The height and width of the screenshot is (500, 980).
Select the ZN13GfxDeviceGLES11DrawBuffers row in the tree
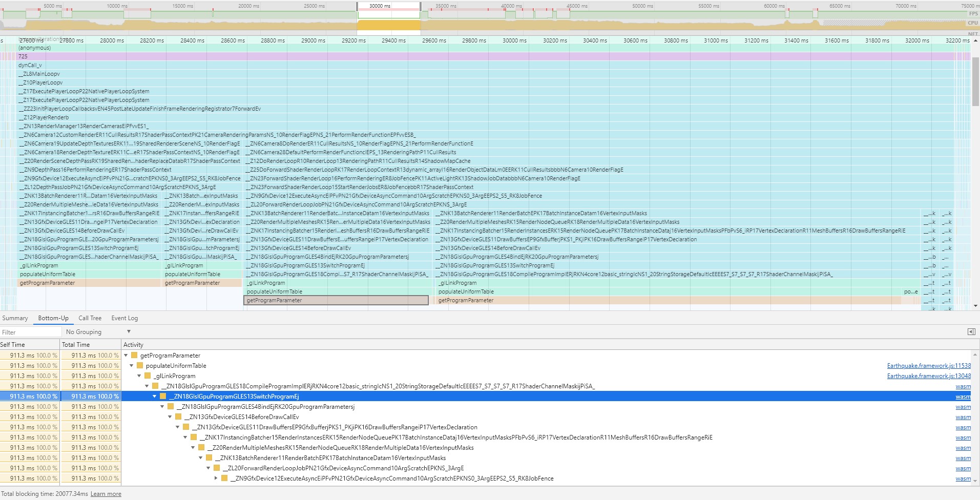486,427
